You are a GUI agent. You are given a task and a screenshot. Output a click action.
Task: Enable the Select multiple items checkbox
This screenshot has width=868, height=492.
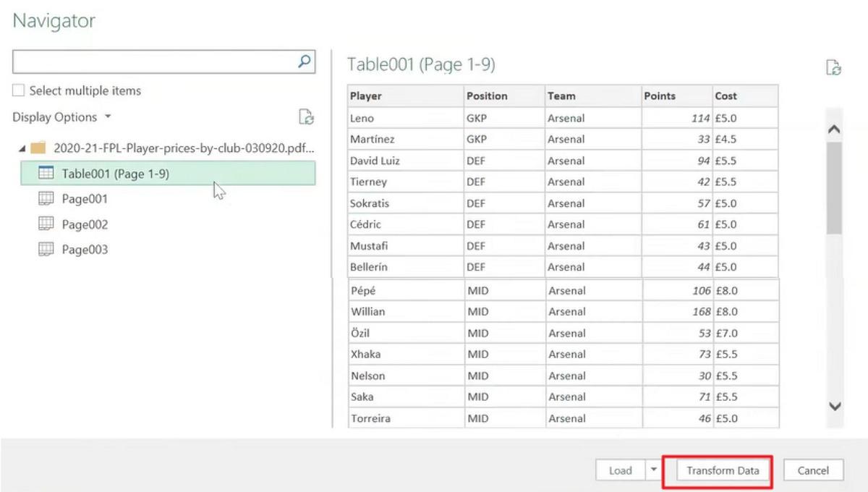click(x=17, y=90)
